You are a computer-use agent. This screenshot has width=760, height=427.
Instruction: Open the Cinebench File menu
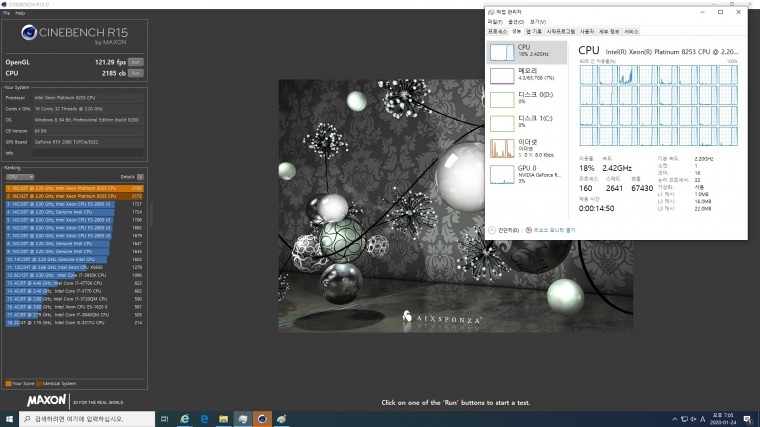[6, 13]
